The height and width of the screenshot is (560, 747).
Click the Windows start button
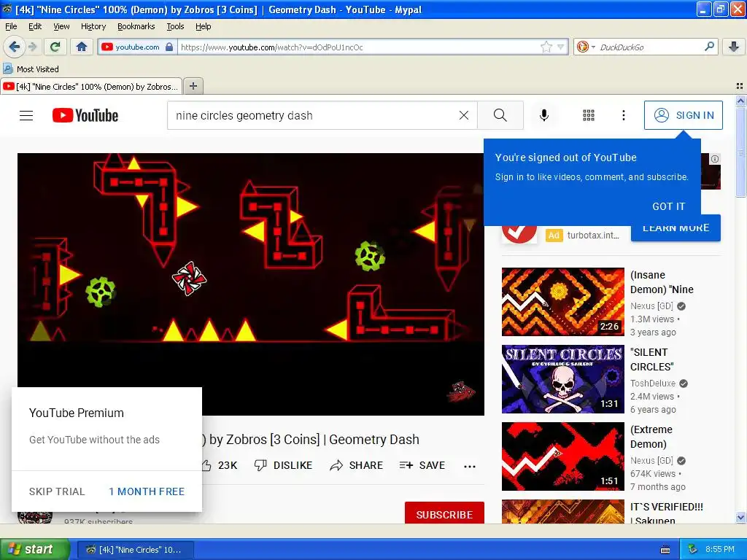(x=34, y=549)
